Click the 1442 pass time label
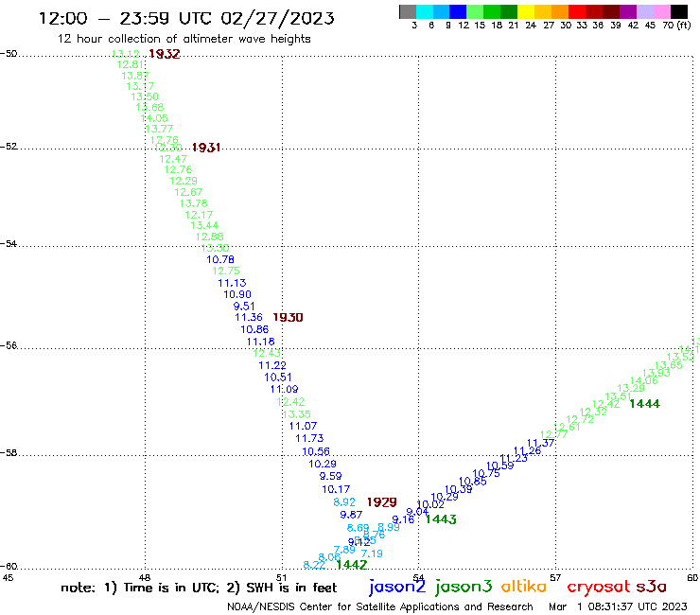This screenshot has width=700, height=615. (352, 565)
